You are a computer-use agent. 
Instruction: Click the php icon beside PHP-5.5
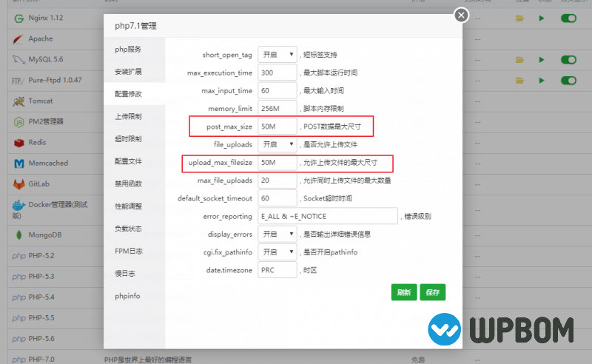point(19,318)
